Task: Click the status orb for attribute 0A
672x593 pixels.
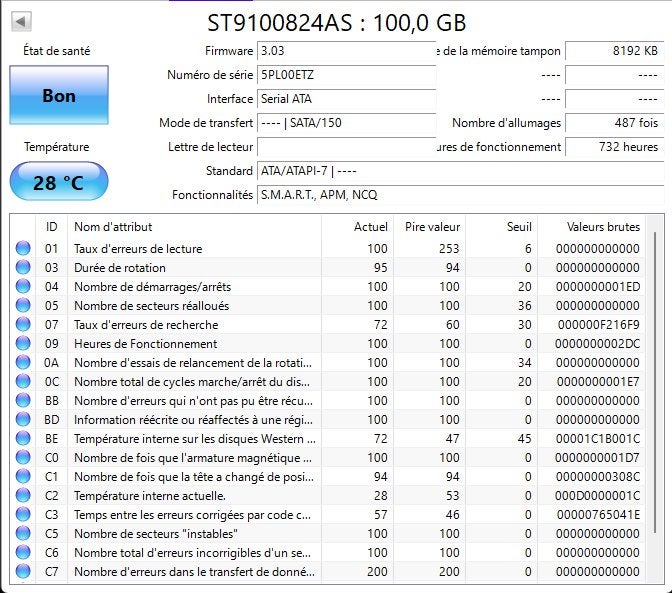Action: tap(23, 362)
